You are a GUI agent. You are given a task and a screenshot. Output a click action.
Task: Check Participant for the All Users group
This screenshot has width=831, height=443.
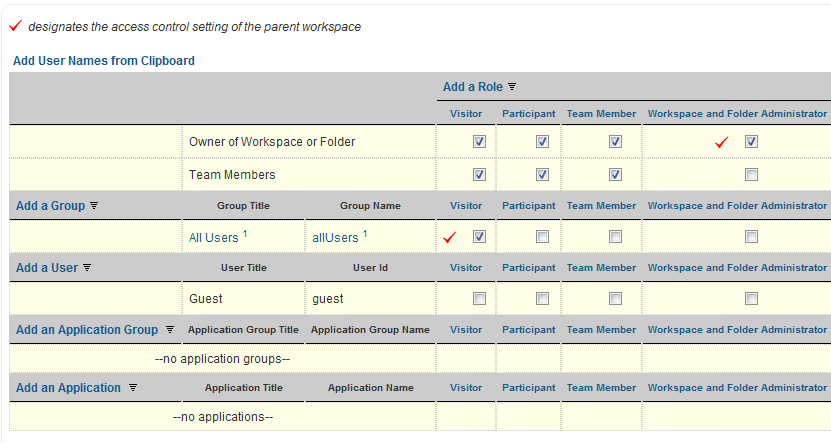click(x=542, y=237)
